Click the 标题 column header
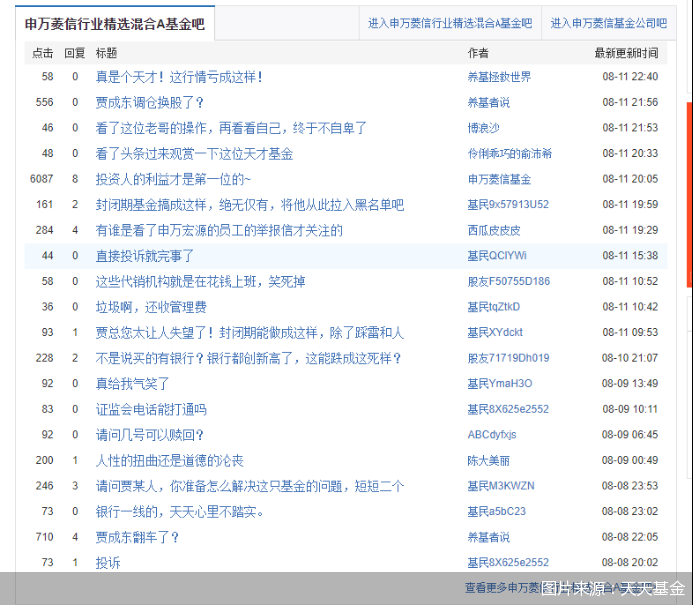 (107, 53)
